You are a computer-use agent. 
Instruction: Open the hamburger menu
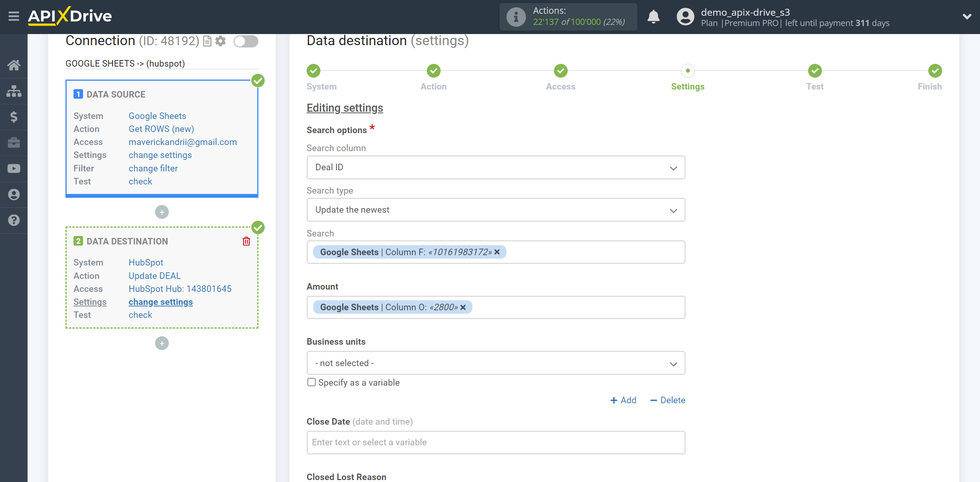pyautogui.click(x=14, y=16)
